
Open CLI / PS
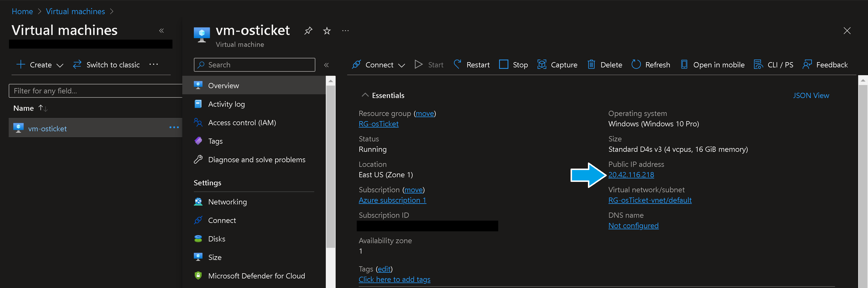pos(773,65)
